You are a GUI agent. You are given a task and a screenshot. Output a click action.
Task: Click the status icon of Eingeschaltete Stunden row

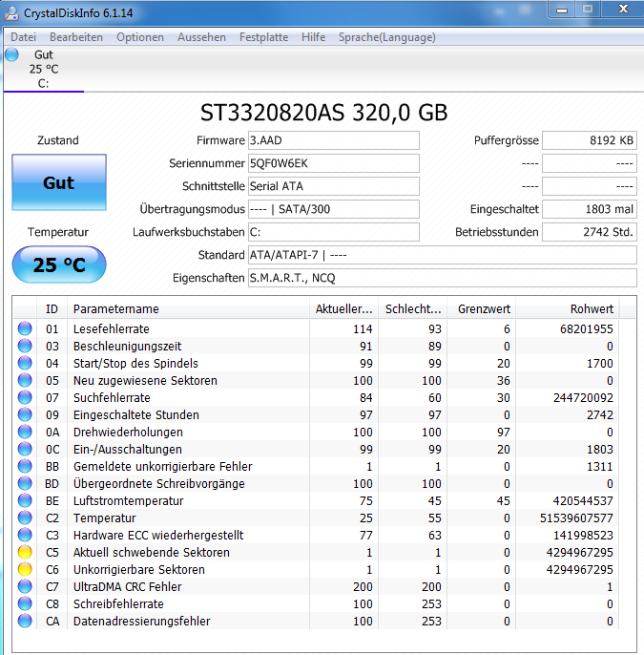tap(25, 414)
